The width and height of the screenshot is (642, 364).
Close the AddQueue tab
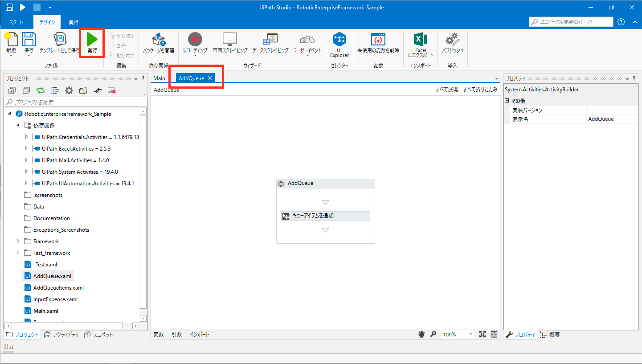point(210,78)
